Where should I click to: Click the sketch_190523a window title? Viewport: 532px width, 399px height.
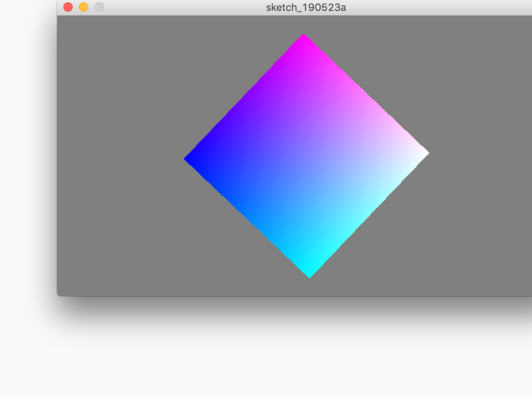[305, 7]
